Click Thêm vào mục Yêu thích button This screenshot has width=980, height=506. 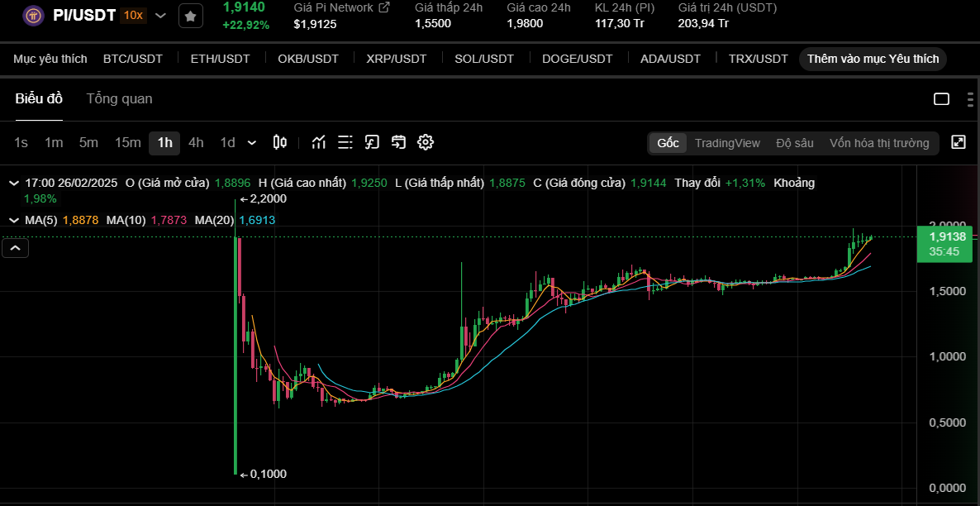[872, 58]
